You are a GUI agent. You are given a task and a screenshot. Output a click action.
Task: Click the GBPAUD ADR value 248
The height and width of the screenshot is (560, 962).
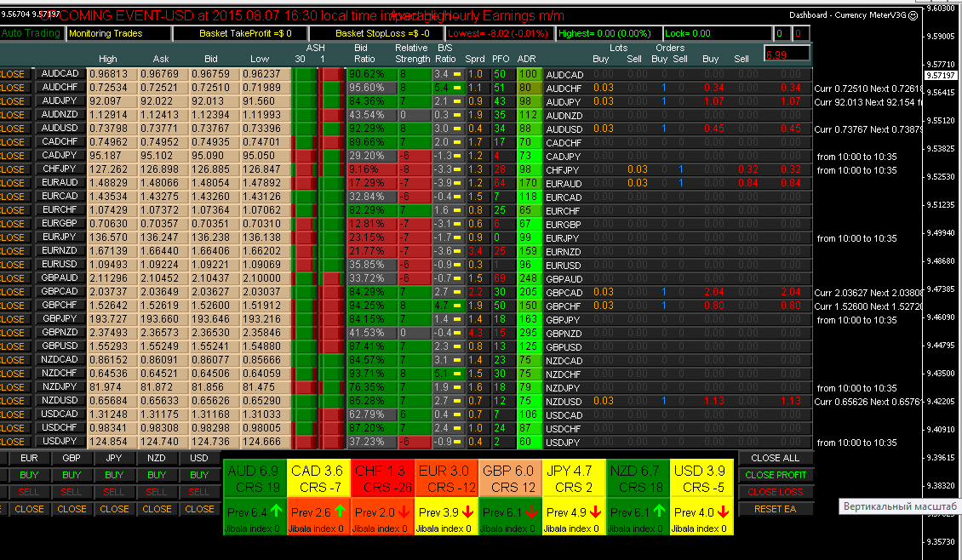click(x=528, y=277)
